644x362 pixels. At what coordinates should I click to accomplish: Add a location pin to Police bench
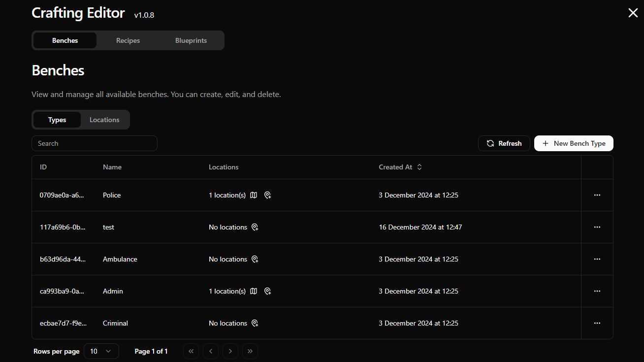(x=267, y=195)
